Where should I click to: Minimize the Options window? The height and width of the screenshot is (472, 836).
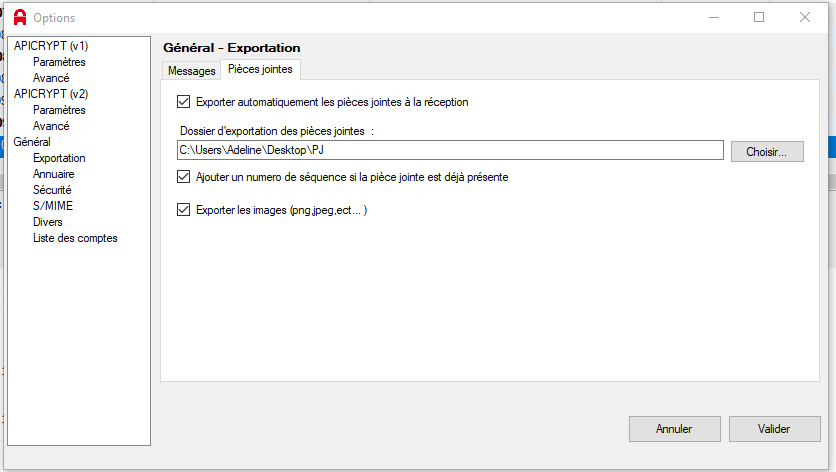pos(714,17)
